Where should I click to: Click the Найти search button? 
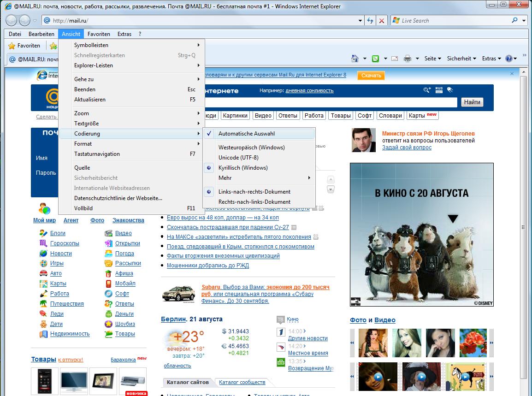click(x=472, y=102)
